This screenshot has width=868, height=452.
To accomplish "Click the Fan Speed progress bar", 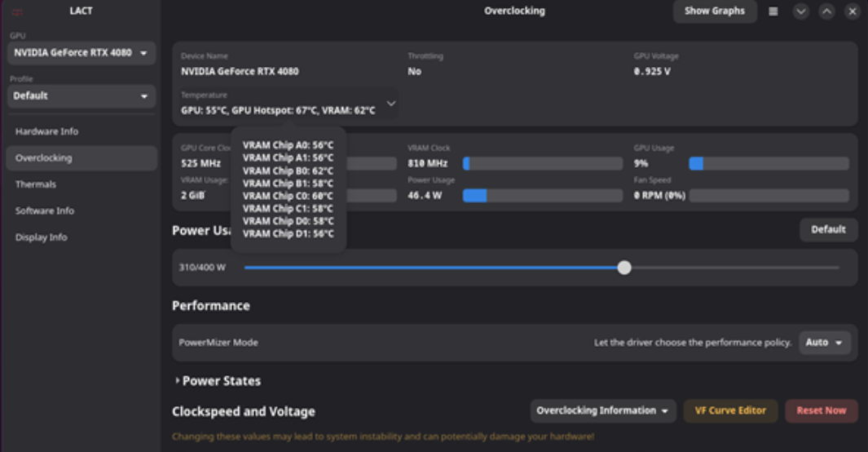I will [769, 196].
